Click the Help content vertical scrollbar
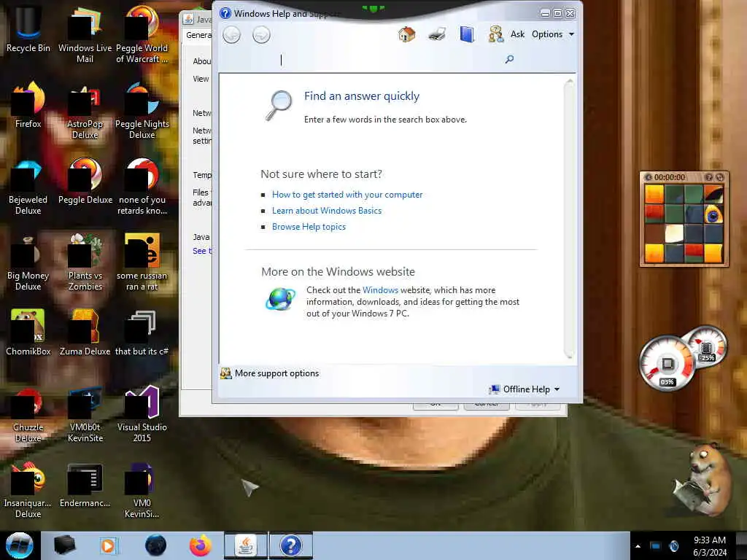Screen dimensions: 747x560 tap(569, 219)
